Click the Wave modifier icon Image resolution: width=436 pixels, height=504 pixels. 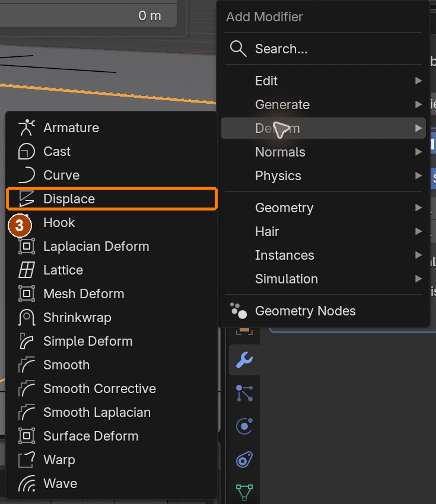[x=26, y=483]
